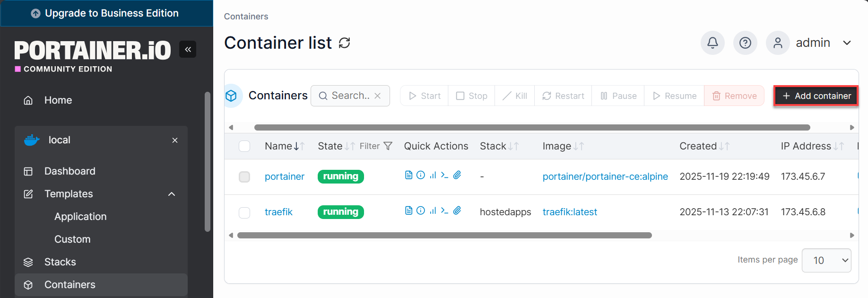This screenshot has width=868, height=298.
Task: Switch to the Custom templates entry
Action: [72, 239]
